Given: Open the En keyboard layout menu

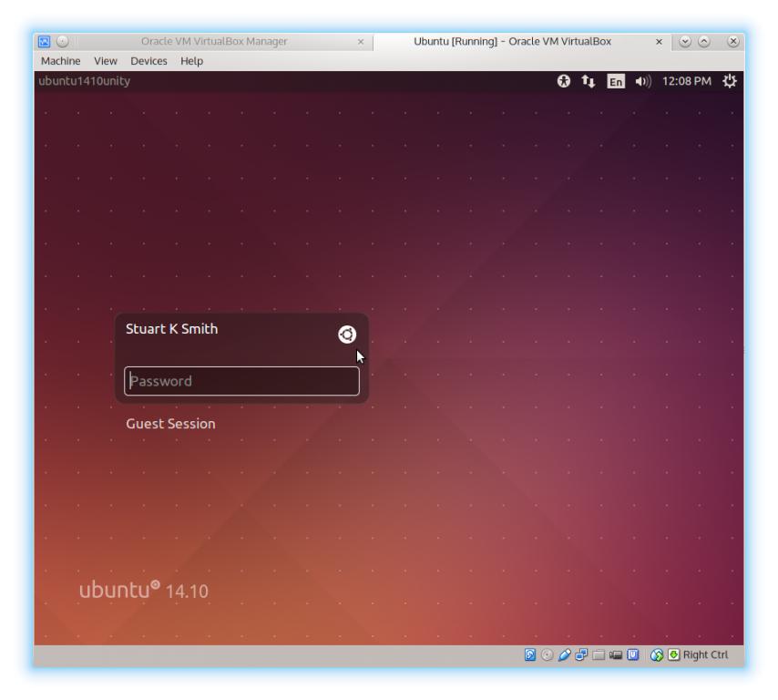Looking at the screenshot, I should coord(616,81).
